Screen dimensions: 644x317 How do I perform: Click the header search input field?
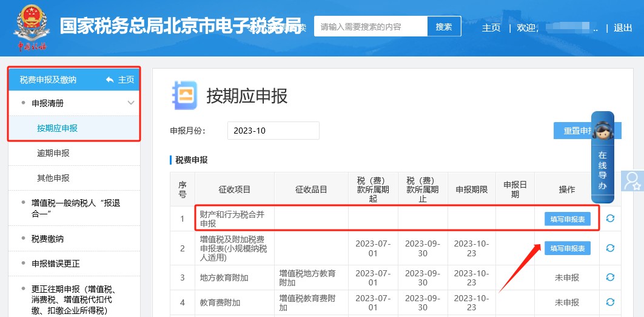pos(371,27)
